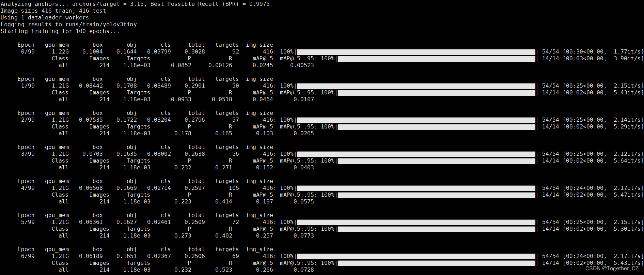
Task: Select the recall value '0.523'
Action: pyautogui.click(x=224, y=270)
